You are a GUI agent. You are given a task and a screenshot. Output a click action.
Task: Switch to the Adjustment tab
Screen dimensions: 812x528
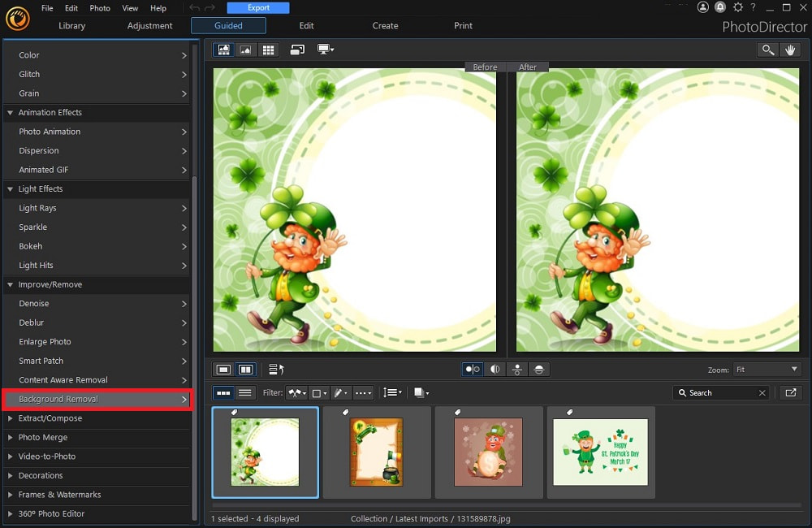(149, 25)
